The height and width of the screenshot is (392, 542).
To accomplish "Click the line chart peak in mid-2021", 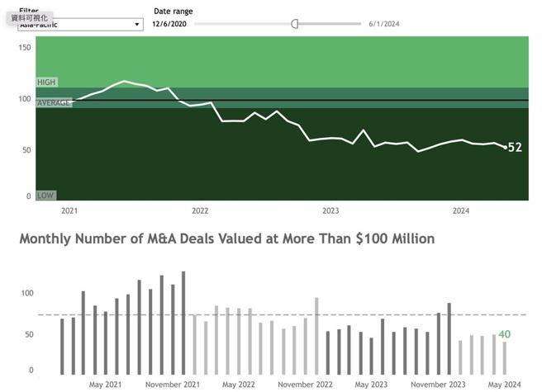I will point(124,82).
